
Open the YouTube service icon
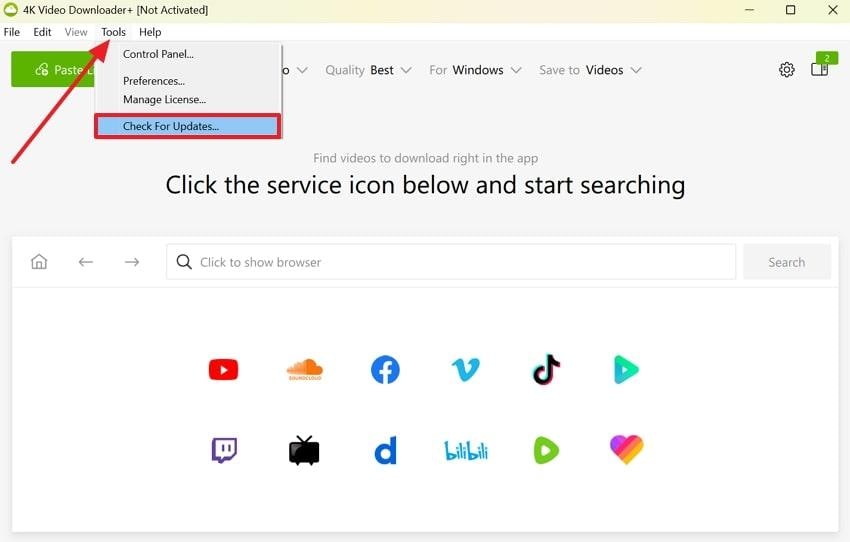[x=223, y=370]
